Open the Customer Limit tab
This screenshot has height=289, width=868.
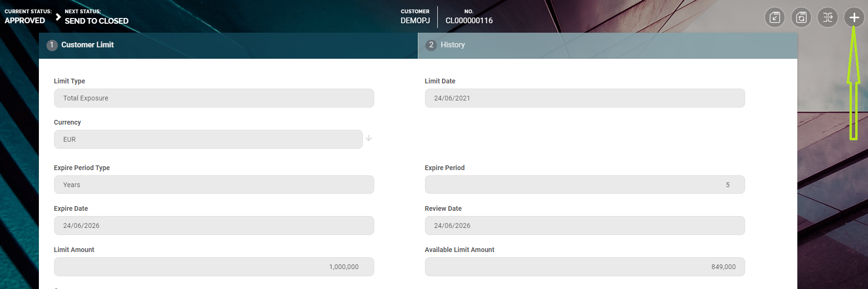[87, 45]
